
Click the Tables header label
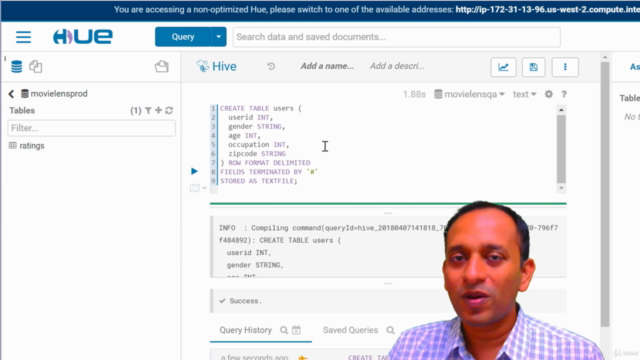coord(22,111)
